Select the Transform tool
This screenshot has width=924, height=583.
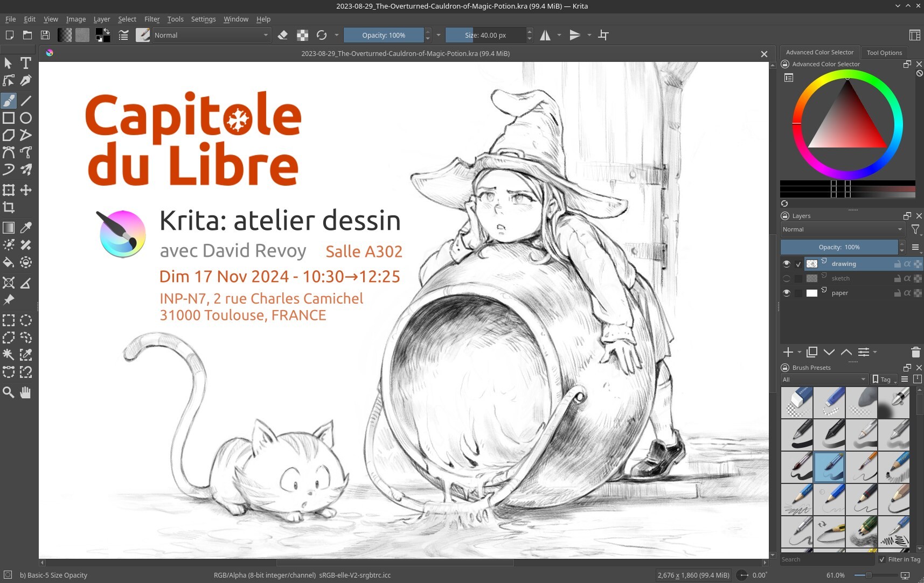(x=9, y=190)
